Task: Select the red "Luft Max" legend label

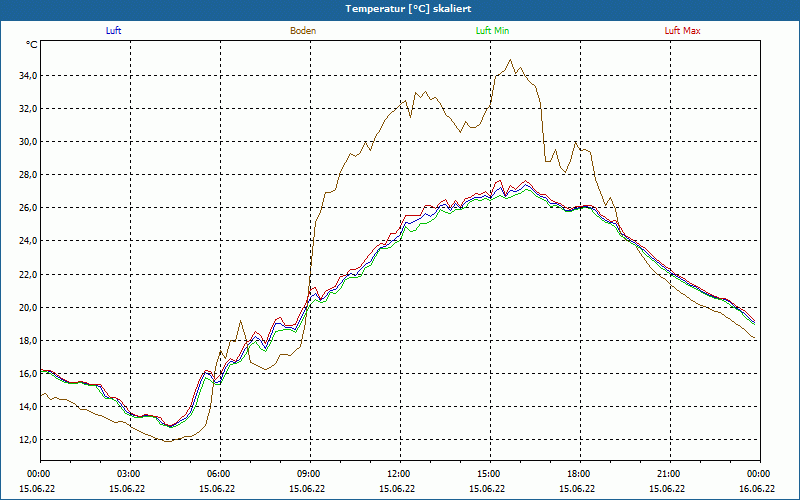Action: pos(682,31)
